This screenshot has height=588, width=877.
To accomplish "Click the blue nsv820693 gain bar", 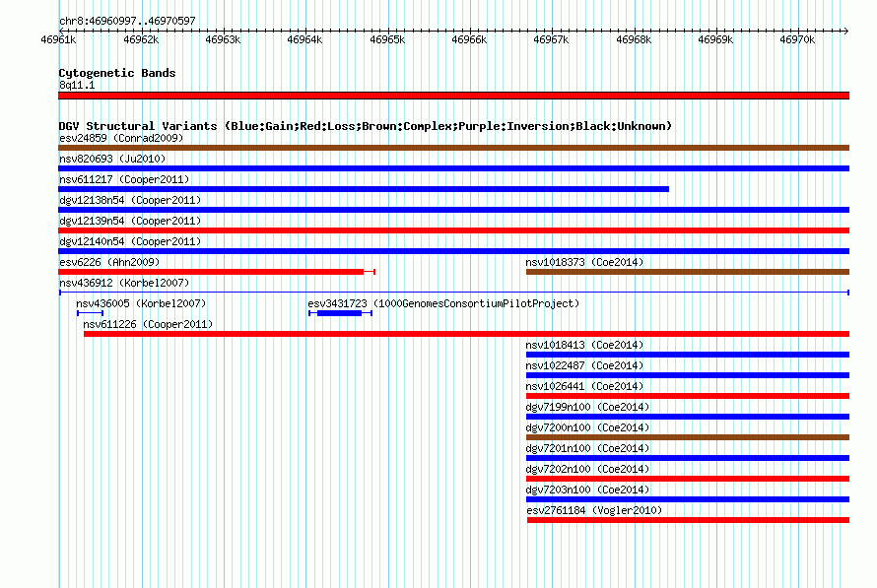I will pyautogui.click(x=453, y=168).
